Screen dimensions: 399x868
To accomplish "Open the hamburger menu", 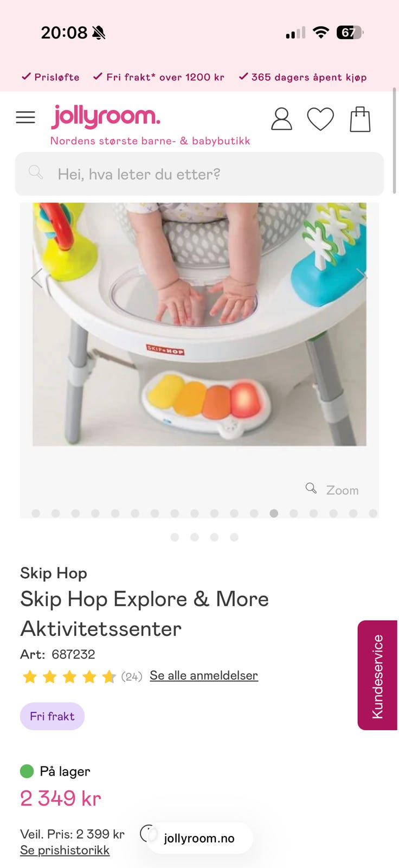I will [x=25, y=117].
